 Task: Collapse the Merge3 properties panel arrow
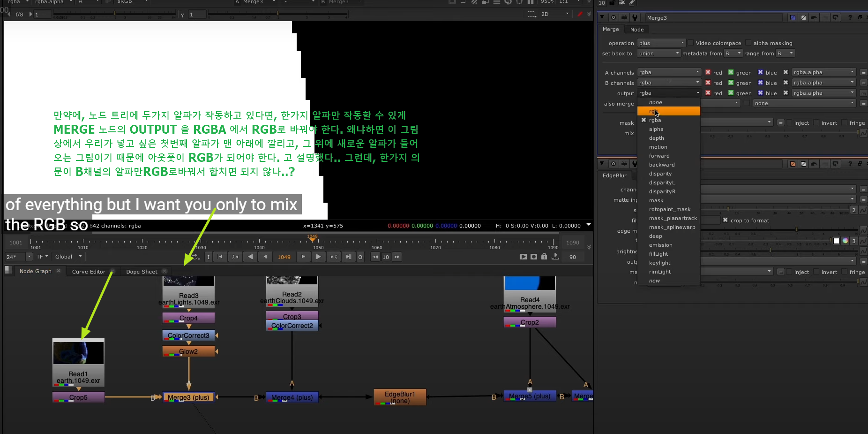(x=602, y=17)
